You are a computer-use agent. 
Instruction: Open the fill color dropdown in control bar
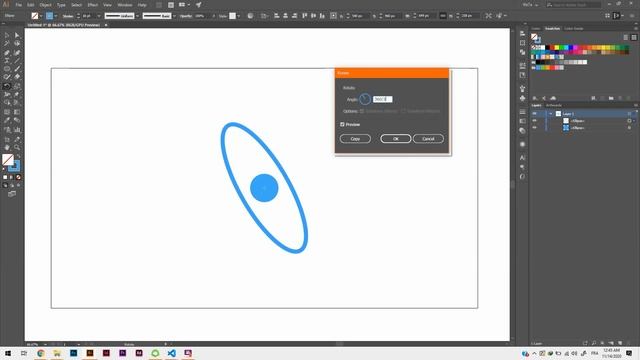click(41, 16)
